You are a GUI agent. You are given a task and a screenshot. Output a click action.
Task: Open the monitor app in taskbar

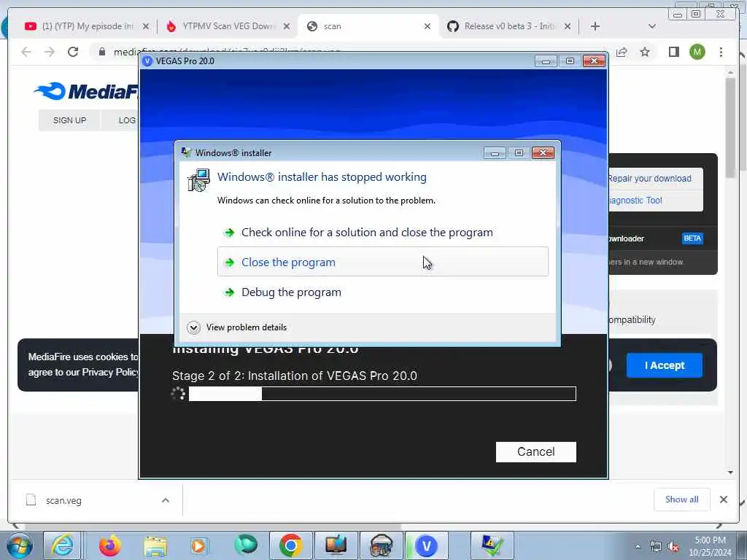click(336, 545)
